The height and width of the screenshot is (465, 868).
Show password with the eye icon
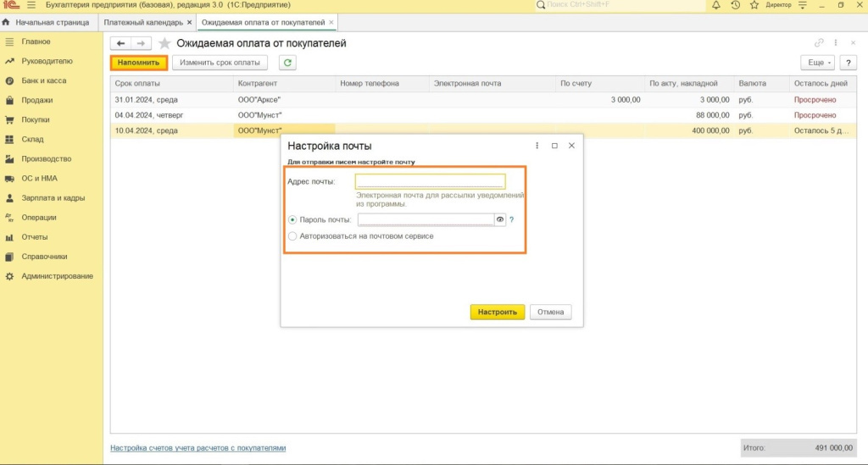[x=500, y=219]
